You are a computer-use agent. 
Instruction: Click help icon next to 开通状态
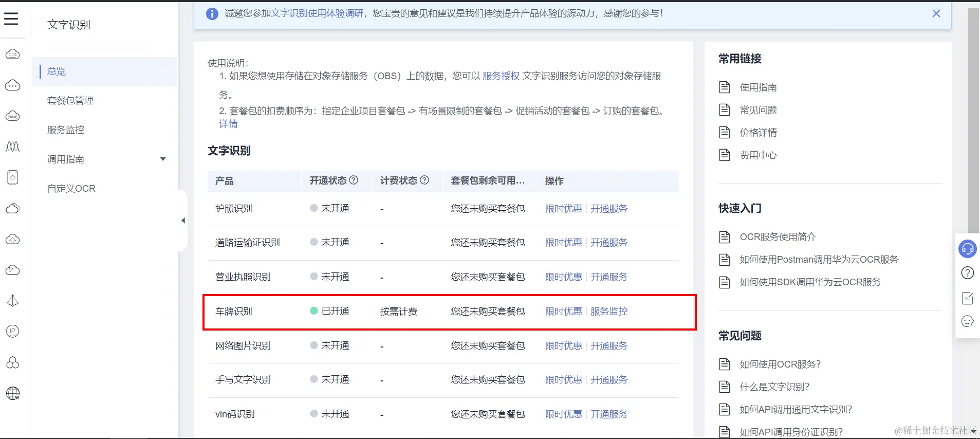coord(354,180)
